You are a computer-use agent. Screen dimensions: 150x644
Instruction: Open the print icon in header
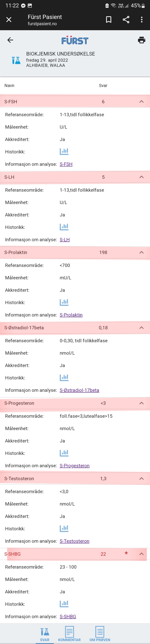(x=142, y=40)
